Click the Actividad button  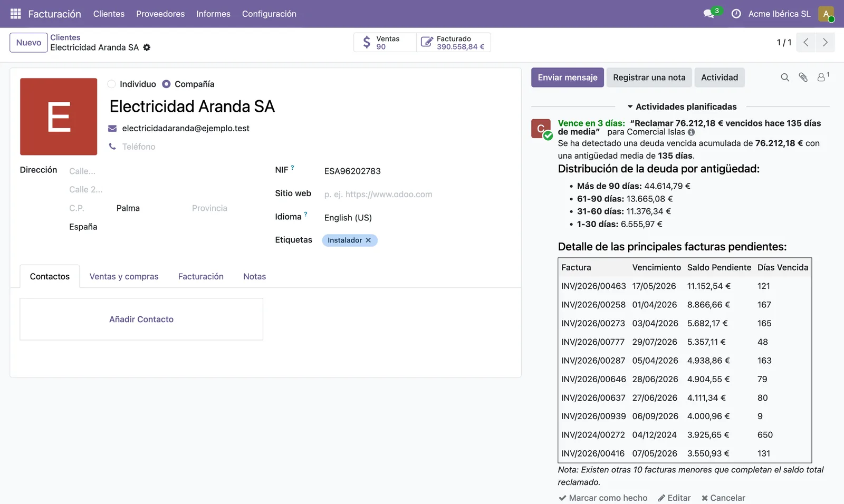point(720,77)
